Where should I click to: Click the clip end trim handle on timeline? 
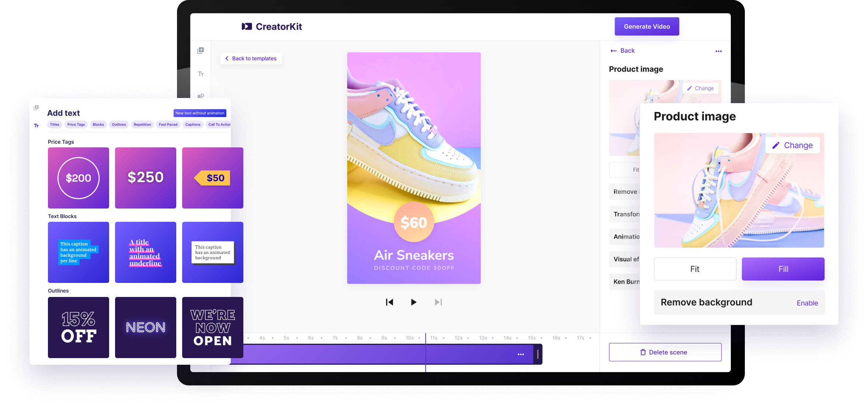[538, 354]
